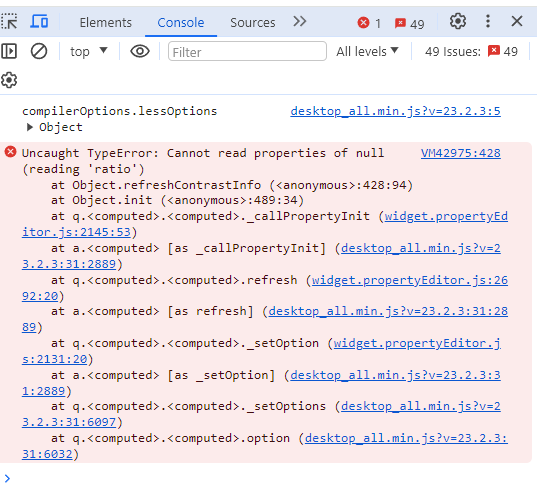This screenshot has width=537, height=484.
Task: Click the 'at Object.init' stack line
Action: click(177, 200)
